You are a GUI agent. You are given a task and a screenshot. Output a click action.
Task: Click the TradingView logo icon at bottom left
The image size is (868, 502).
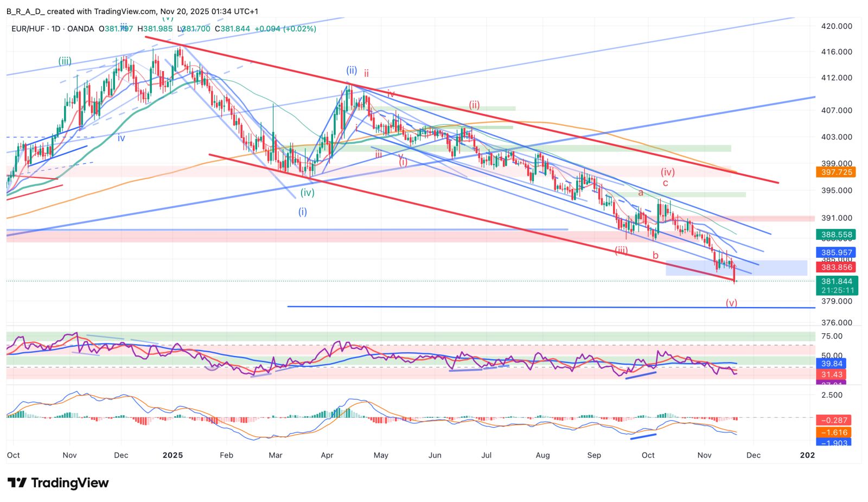17,482
